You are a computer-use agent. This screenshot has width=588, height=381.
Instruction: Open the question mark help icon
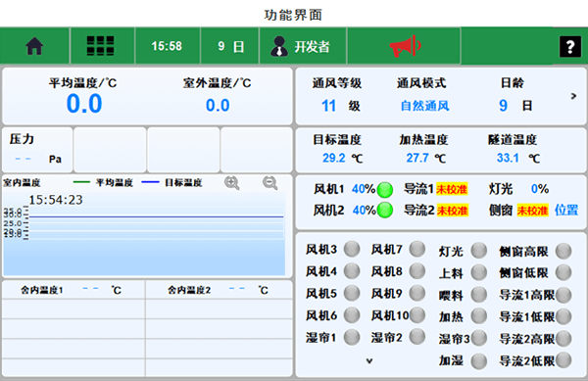pos(570,46)
